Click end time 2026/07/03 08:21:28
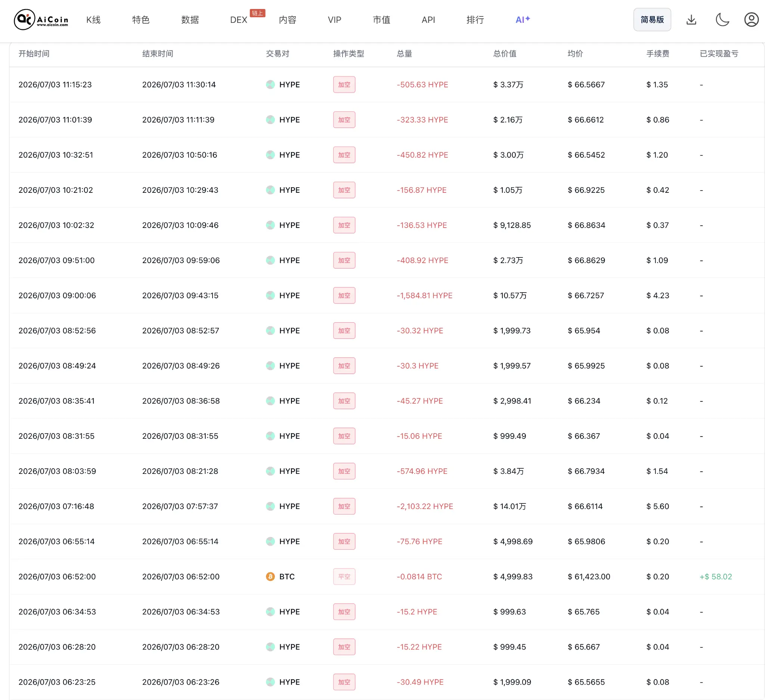Image resolution: width=765 pixels, height=700 pixels. (180, 471)
